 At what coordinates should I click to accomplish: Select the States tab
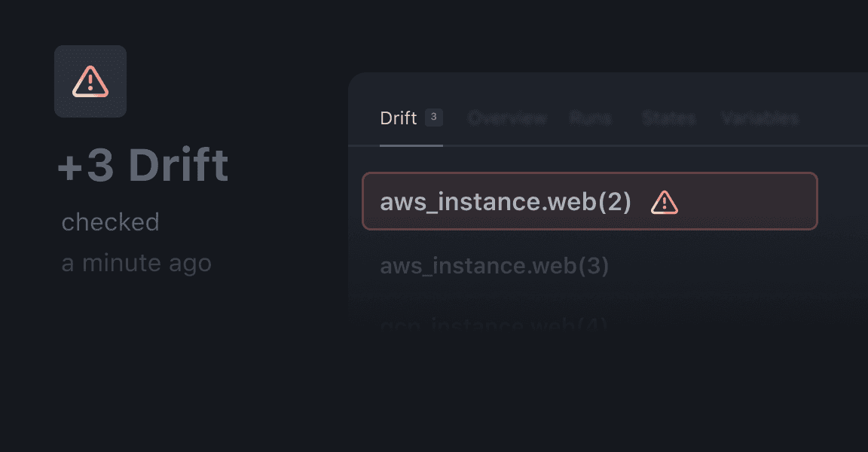click(669, 118)
